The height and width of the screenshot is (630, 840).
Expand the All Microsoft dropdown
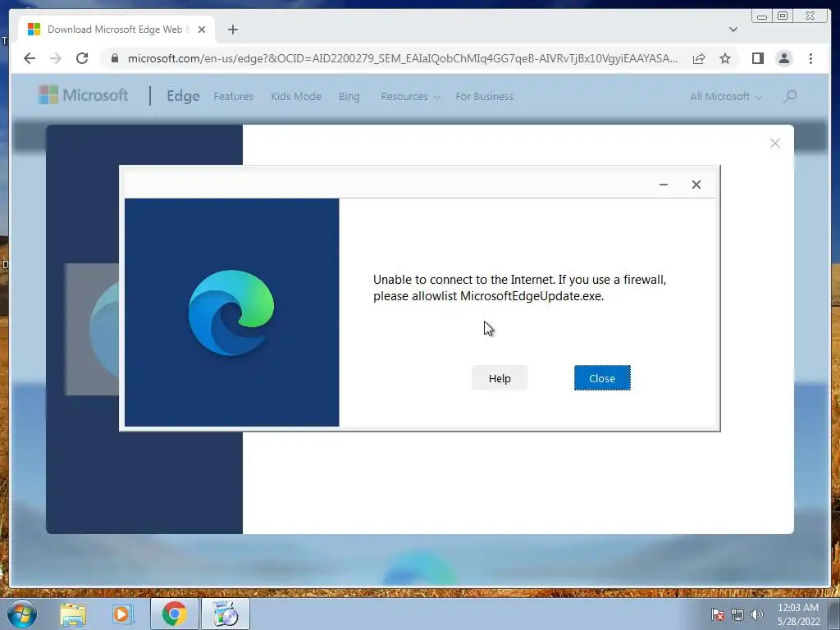(x=725, y=97)
